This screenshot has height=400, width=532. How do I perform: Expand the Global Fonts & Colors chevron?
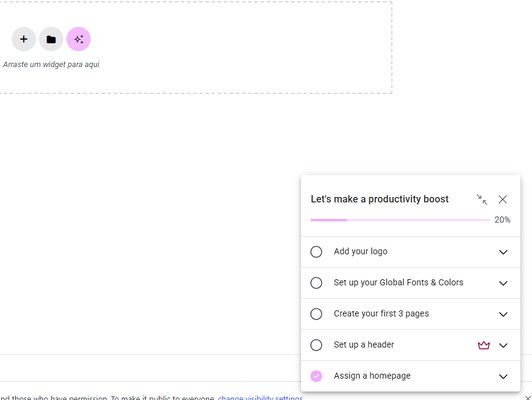pos(503,283)
